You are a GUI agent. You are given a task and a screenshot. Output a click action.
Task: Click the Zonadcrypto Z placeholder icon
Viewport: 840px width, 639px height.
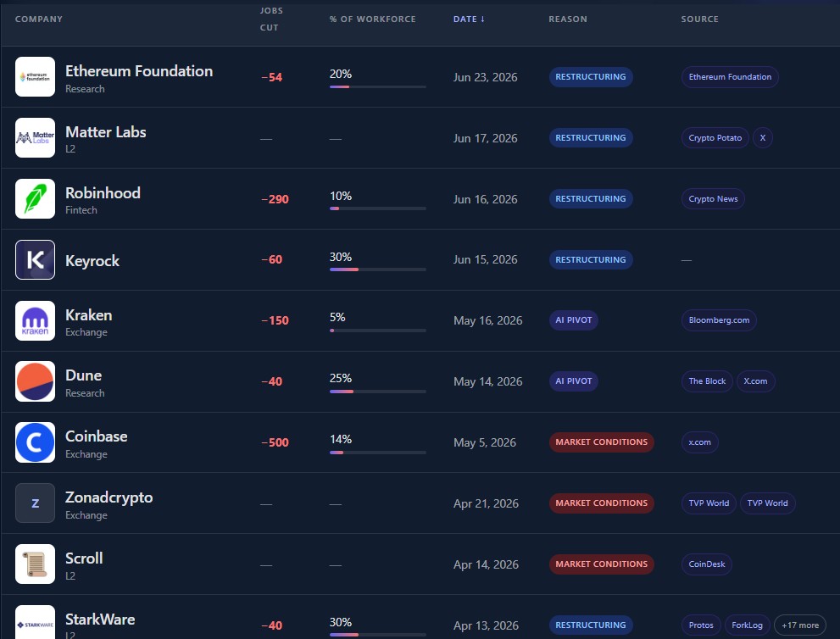pyautogui.click(x=35, y=503)
